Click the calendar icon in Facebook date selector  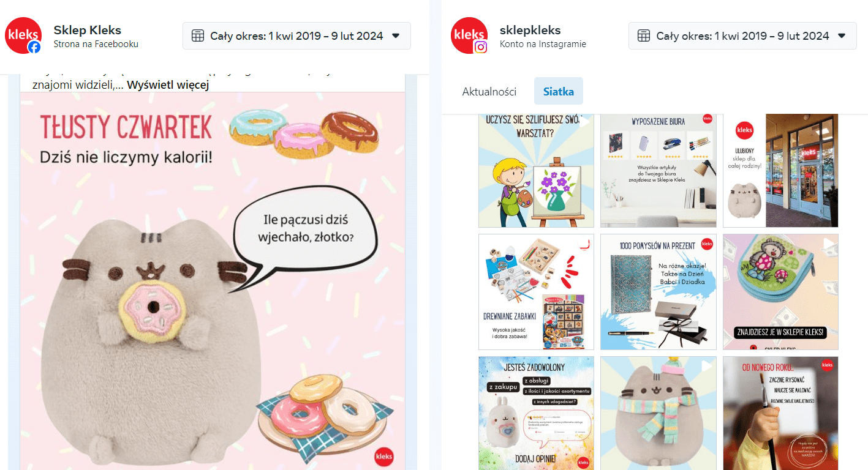click(x=198, y=35)
